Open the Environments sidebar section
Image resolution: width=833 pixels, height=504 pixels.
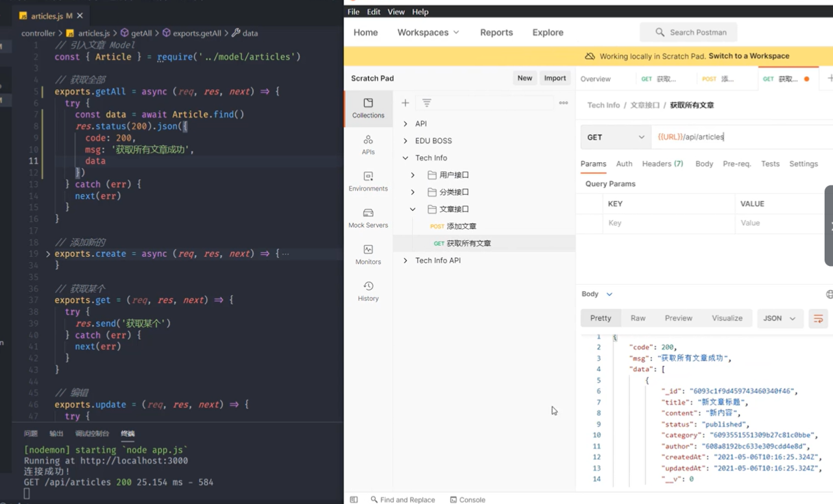(368, 182)
